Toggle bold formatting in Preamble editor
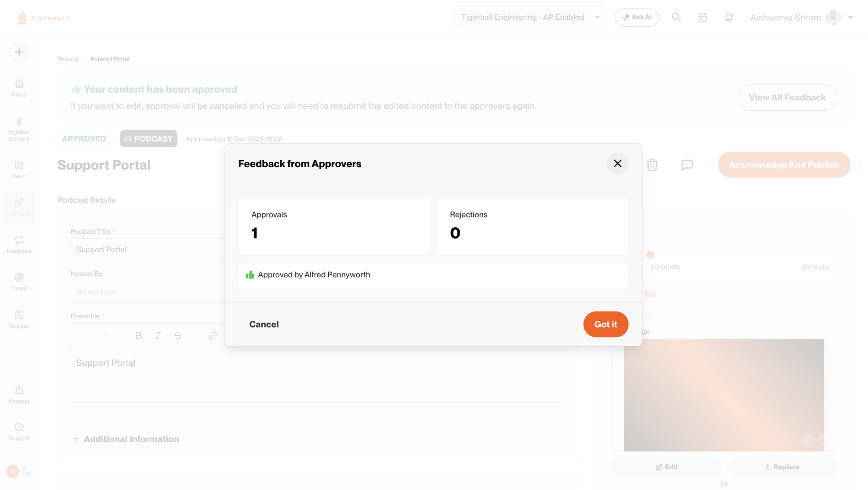Screen dimensions: 868x490 click(x=139, y=335)
